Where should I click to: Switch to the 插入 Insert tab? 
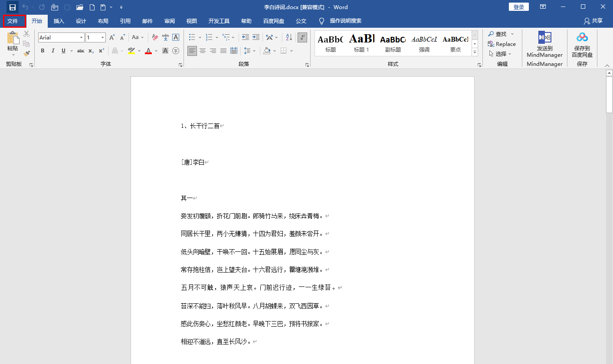tap(59, 21)
